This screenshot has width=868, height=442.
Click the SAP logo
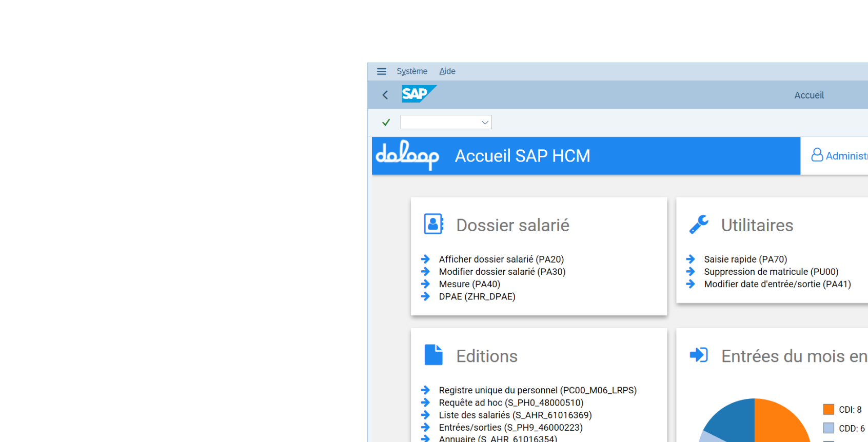[x=419, y=94]
